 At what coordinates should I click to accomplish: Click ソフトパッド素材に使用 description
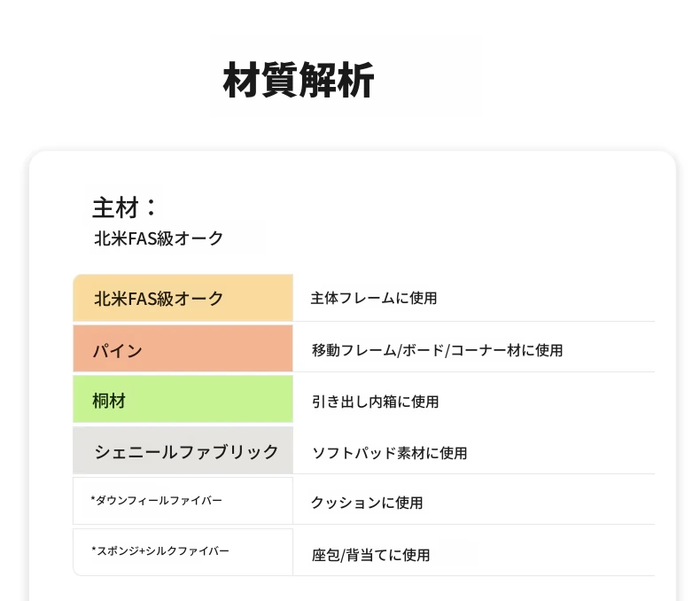[x=389, y=453]
